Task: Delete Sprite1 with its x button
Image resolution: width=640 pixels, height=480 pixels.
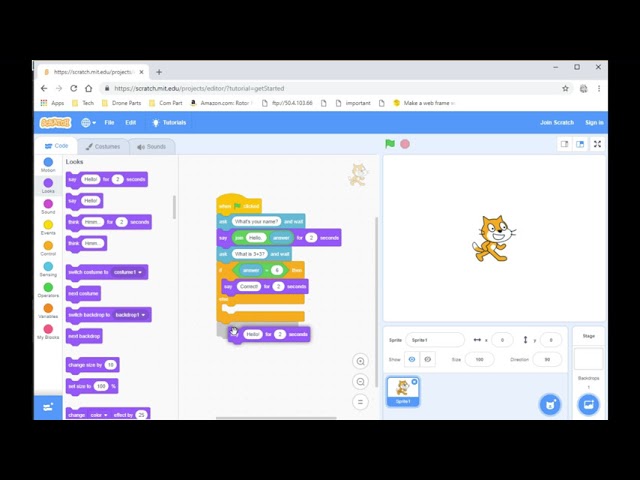Action: 414,382
